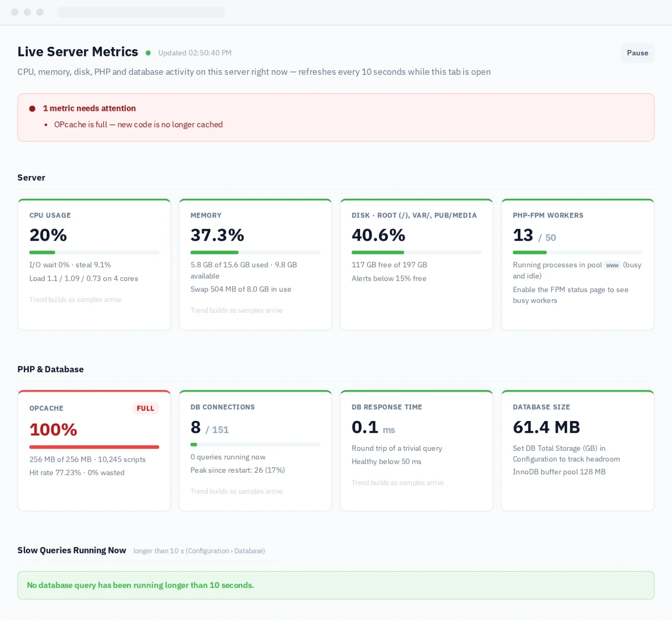Click '1 metric needs attention' alert title

tap(89, 108)
